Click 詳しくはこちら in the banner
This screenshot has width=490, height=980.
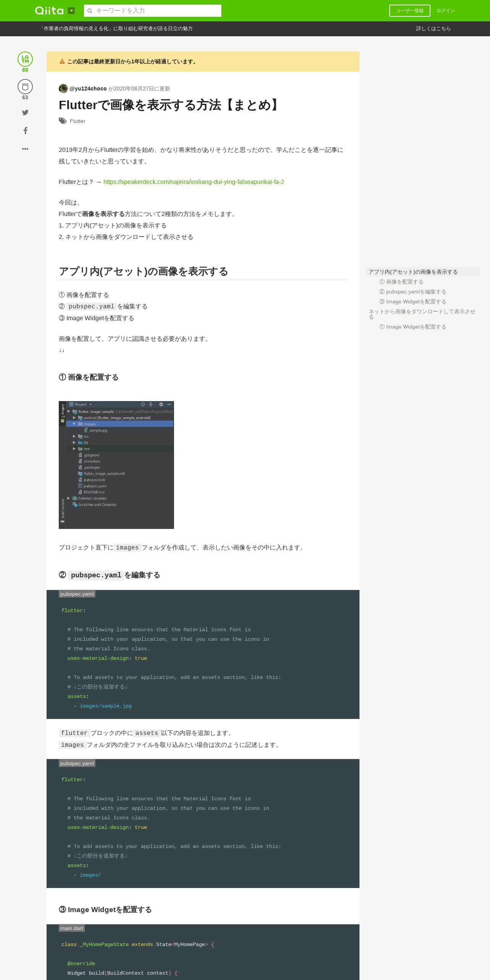433,29
